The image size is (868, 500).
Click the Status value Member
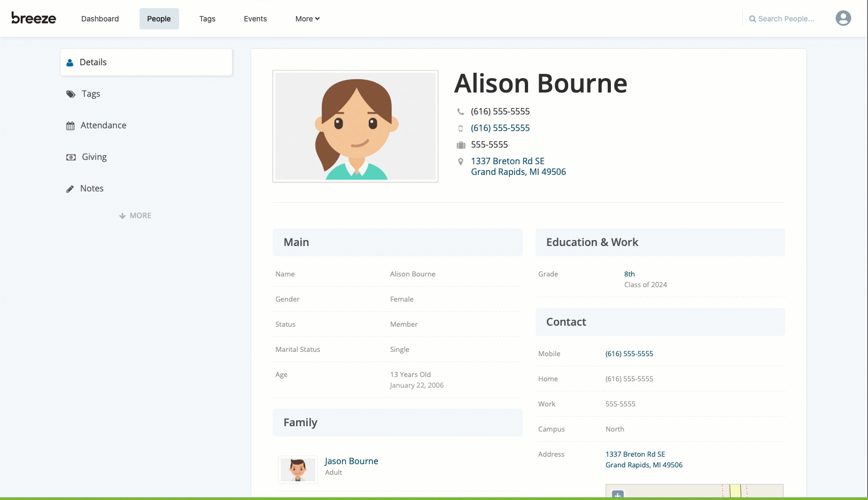click(x=404, y=324)
